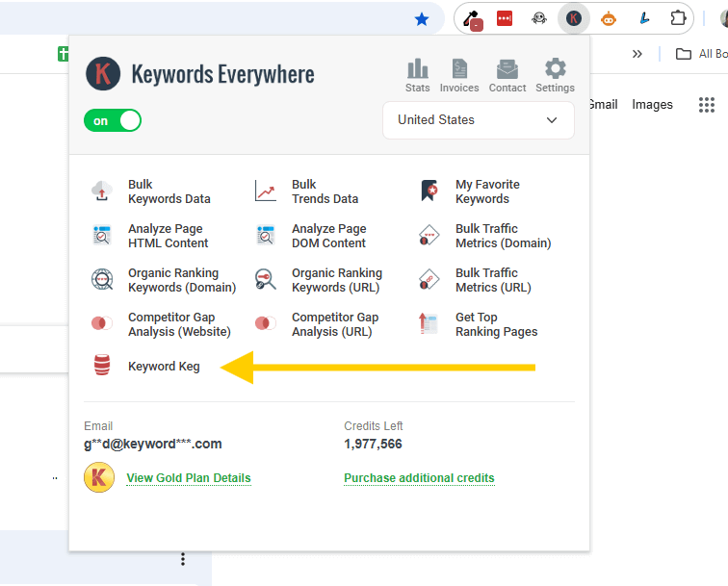The width and height of the screenshot is (728, 586).
Task: Open the Google apps grid icon
Action: pos(707,105)
